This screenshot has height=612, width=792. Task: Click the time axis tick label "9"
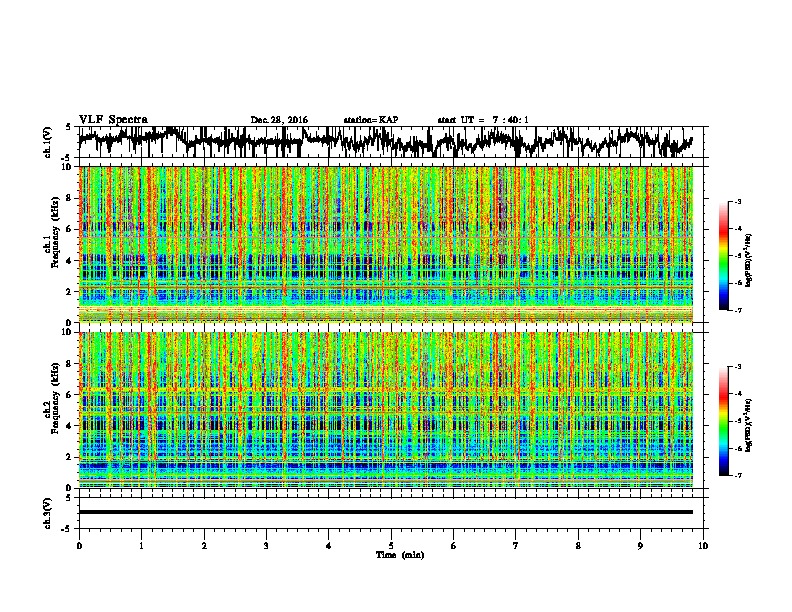click(640, 546)
